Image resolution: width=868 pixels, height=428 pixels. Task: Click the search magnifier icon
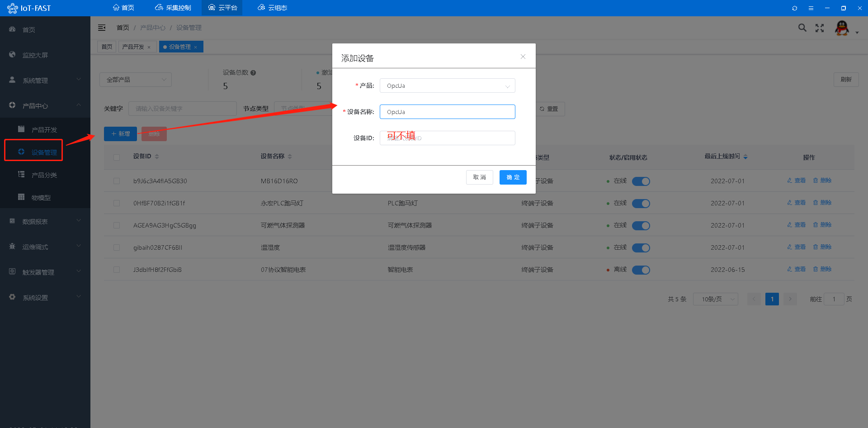click(802, 28)
